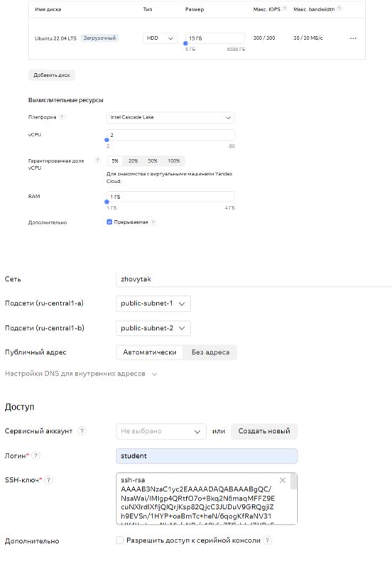Click help icon next to SSH-ключ label
Screen dimensions: 392x563
(49, 480)
